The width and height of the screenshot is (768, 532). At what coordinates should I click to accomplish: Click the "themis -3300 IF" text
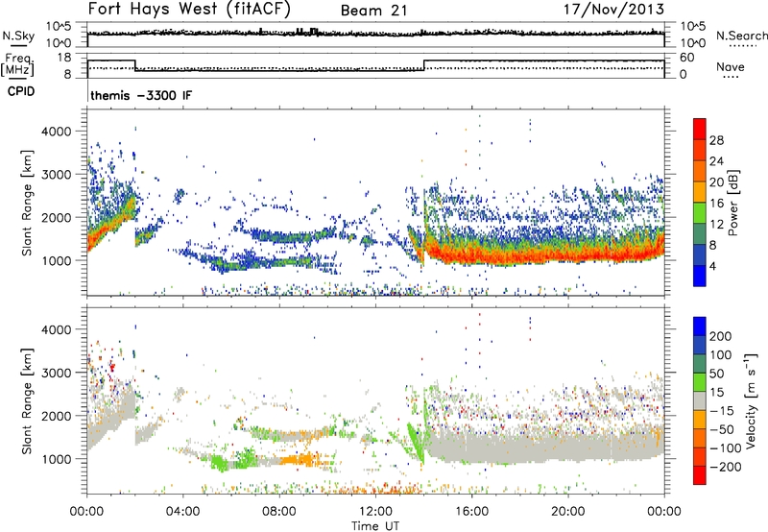(141, 95)
